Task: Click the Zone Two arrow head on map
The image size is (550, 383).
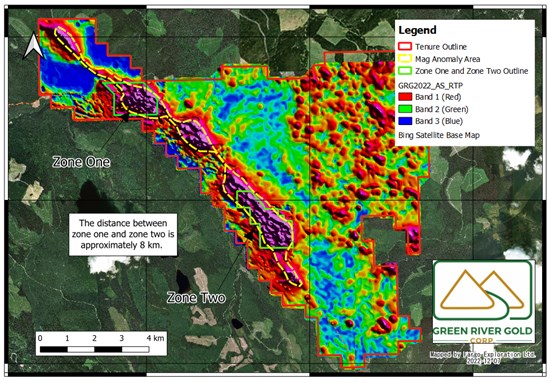Action: coord(249,236)
